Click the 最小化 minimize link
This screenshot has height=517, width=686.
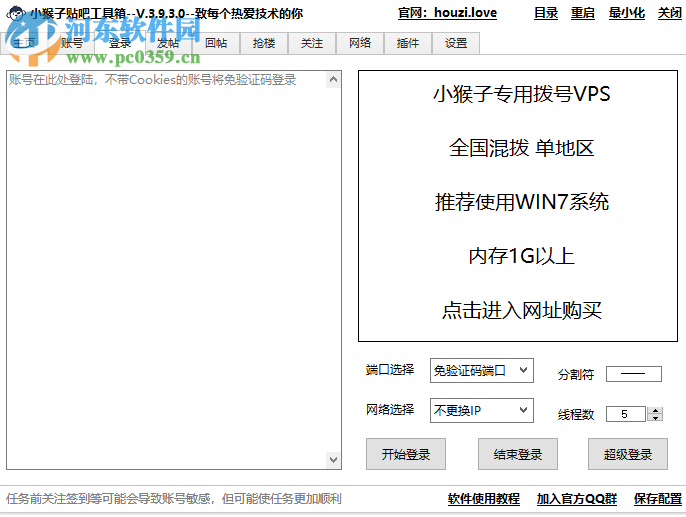pos(626,13)
